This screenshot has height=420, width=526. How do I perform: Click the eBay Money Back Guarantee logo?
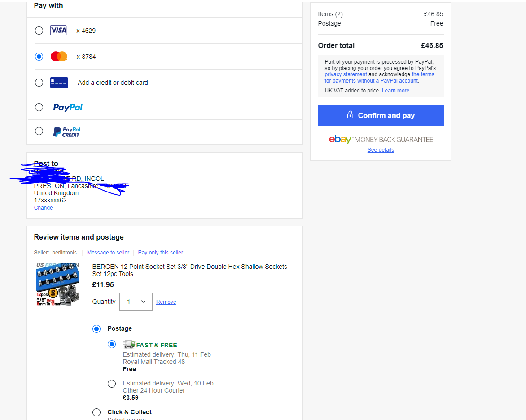381,139
